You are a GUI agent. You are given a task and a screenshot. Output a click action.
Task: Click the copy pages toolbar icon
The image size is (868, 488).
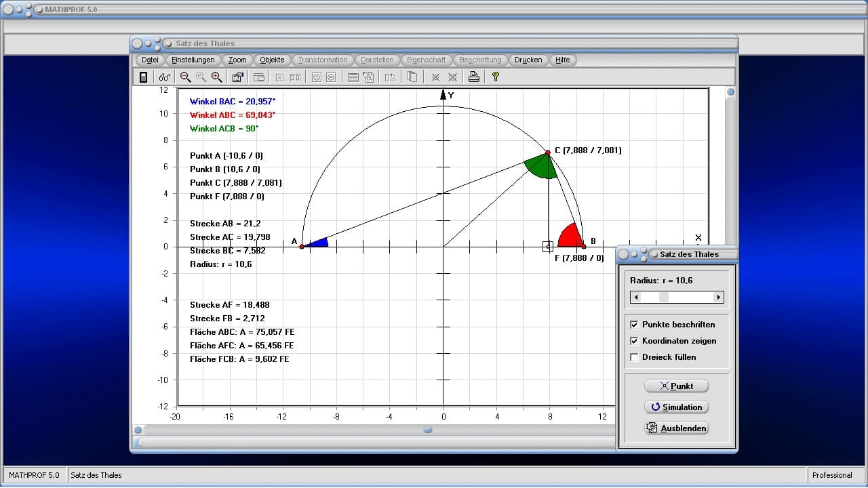point(412,77)
